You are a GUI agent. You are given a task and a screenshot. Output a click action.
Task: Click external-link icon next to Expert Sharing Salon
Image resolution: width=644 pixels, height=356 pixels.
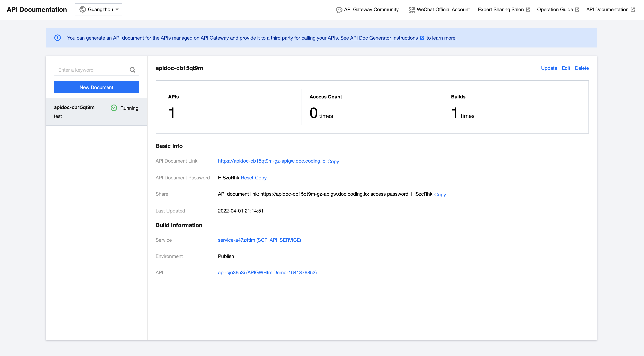tap(528, 10)
